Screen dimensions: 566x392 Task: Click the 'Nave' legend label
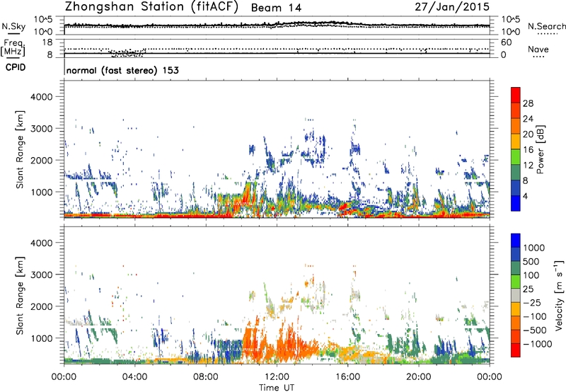pos(538,49)
